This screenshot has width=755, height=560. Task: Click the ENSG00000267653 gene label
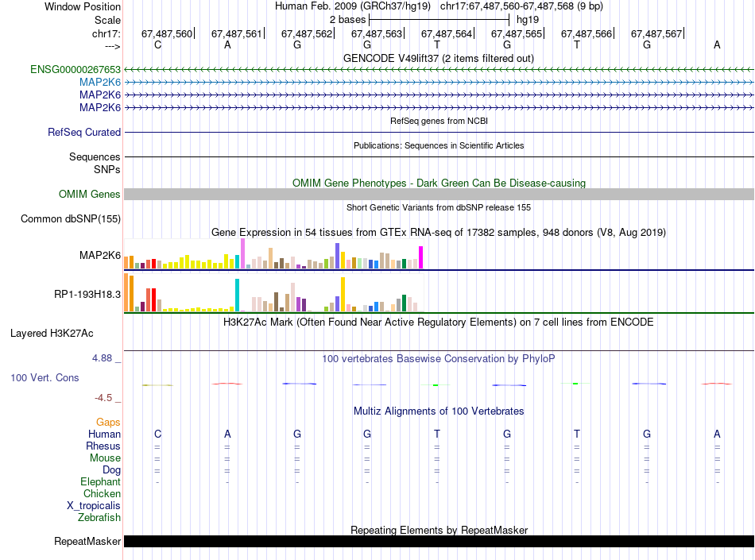(75, 69)
